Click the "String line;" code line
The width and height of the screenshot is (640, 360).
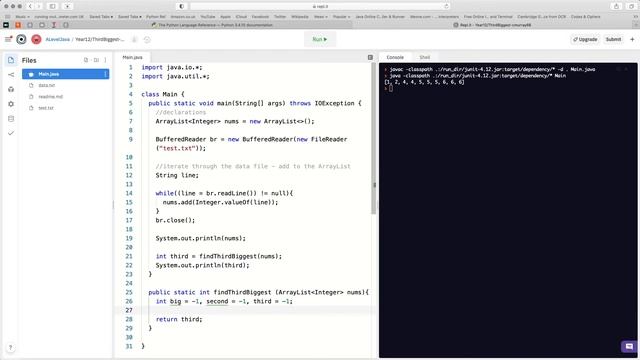(x=177, y=175)
